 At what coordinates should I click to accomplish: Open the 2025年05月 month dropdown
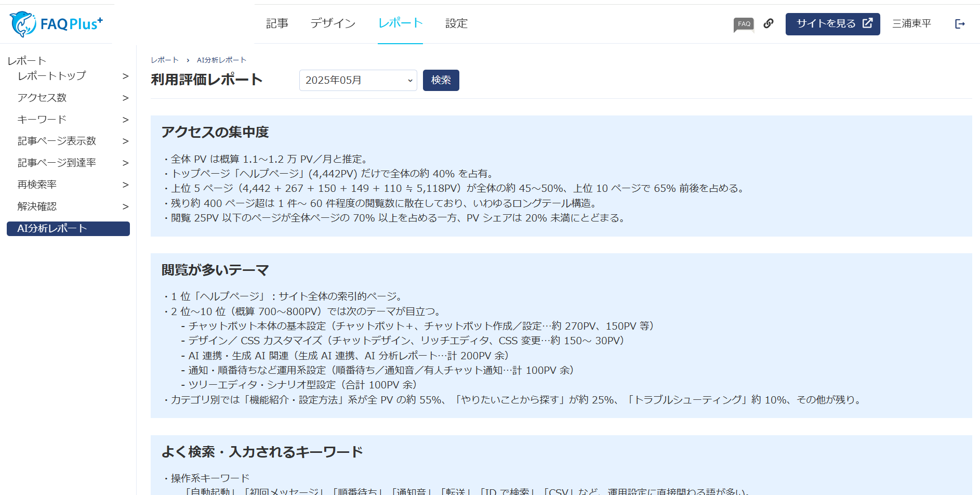click(x=358, y=80)
